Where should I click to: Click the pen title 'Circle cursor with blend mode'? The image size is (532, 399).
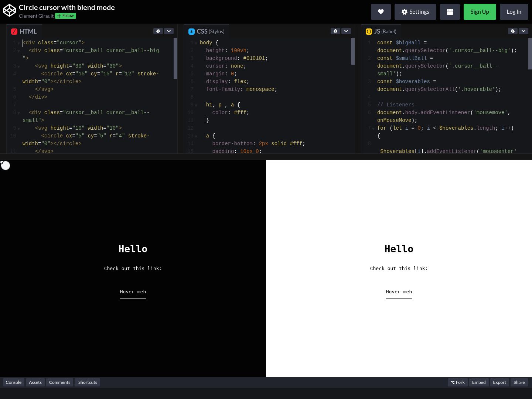pos(67,7)
